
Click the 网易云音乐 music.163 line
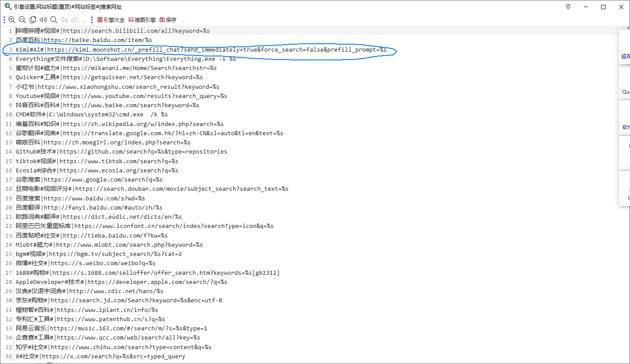coord(112,328)
